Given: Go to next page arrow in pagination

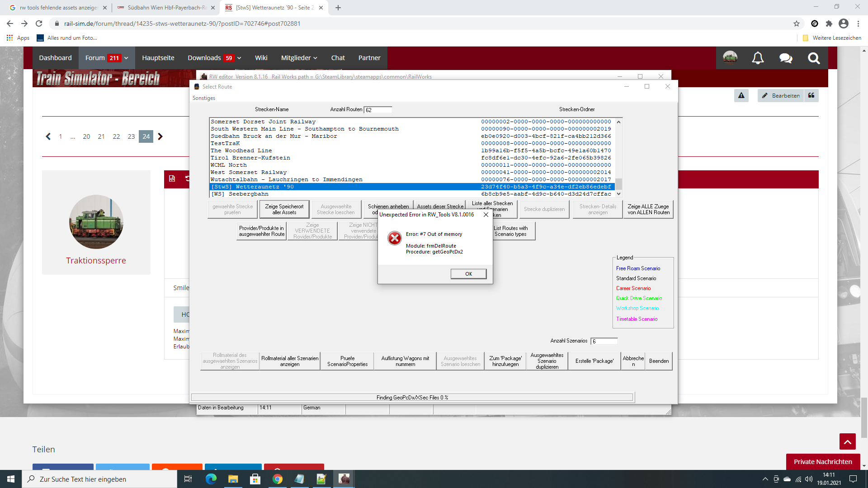Looking at the screenshot, I should (x=160, y=136).
